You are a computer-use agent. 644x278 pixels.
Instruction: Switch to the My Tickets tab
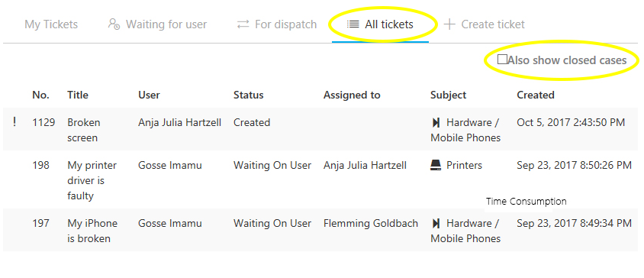coord(51,24)
